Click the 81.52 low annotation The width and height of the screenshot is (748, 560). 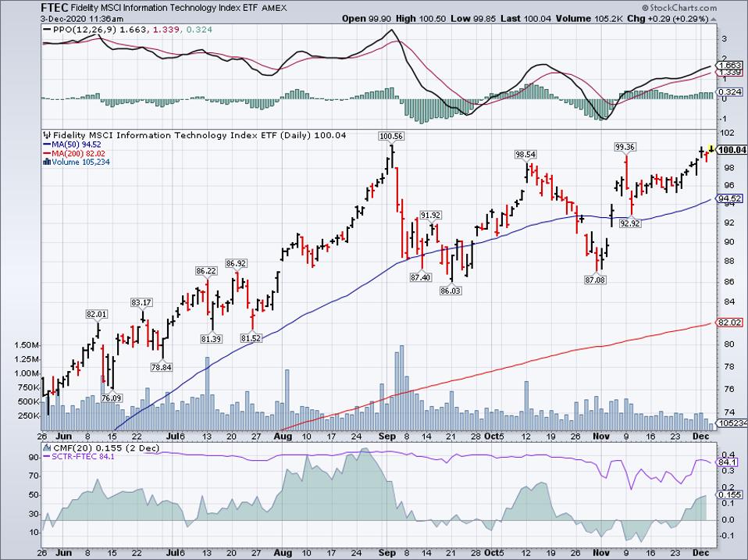(x=251, y=337)
